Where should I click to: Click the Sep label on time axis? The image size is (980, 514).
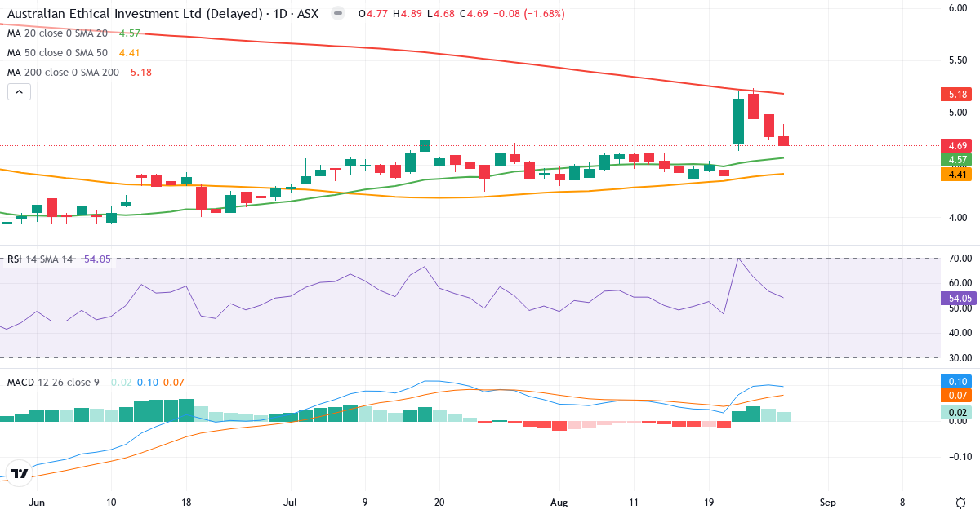(x=827, y=503)
